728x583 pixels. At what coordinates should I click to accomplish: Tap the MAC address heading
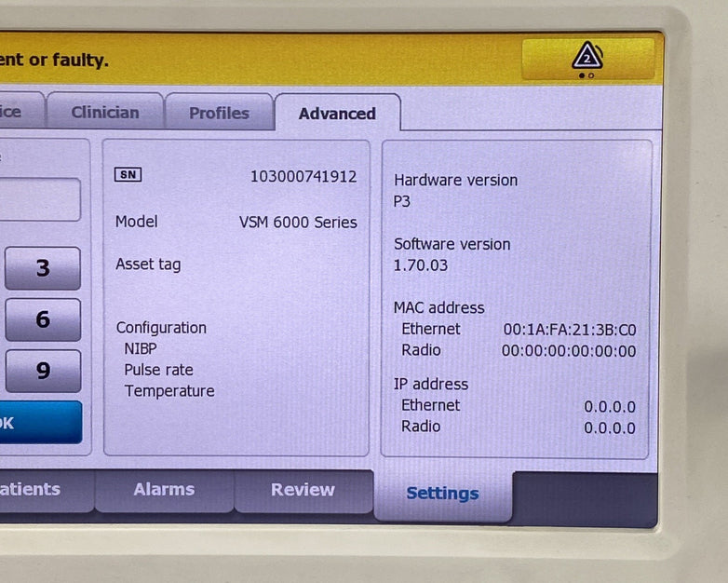click(438, 307)
